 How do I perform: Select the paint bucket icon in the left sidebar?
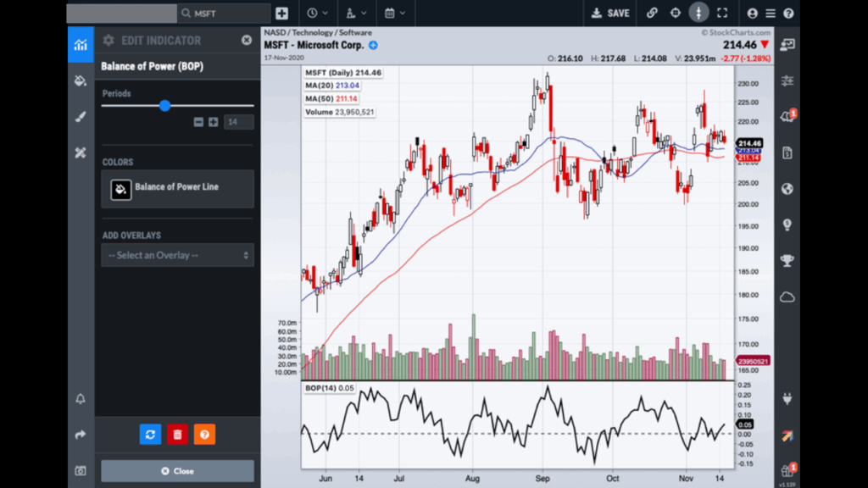[81, 81]
